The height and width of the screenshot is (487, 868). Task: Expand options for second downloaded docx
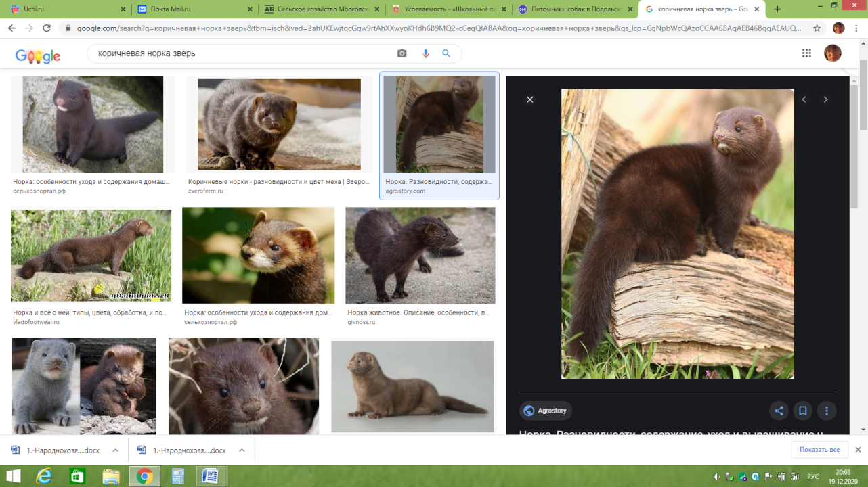pos(242,450)
